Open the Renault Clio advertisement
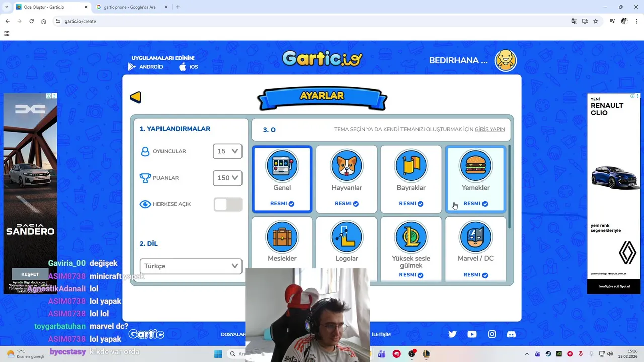Screen dimensions: 644x362 pos(614,194)
